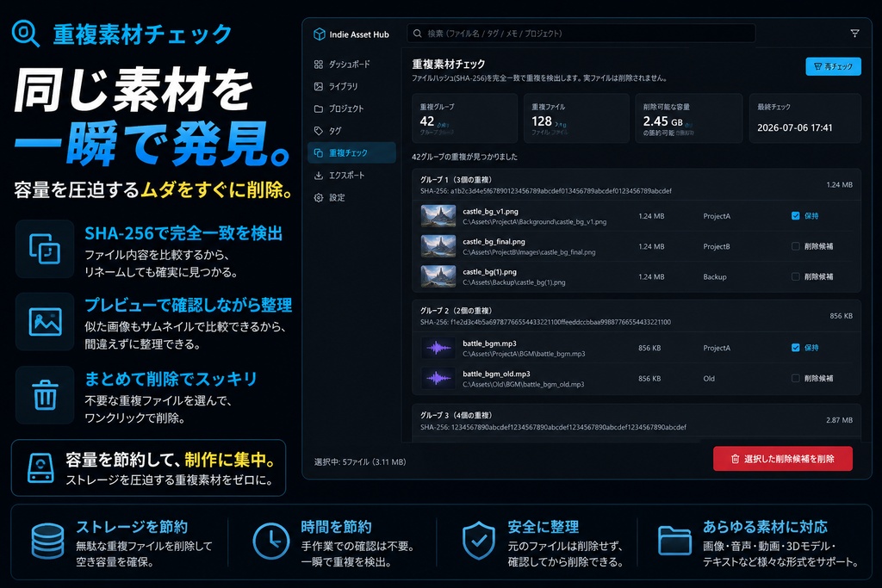Click the database icon beside ストレージを節約
Screen dimensions: 882x588
tap(48, 541)
